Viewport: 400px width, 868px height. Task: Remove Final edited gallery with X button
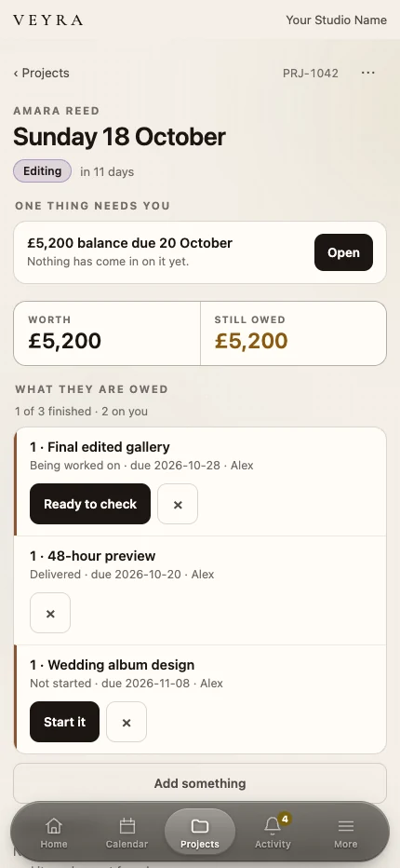point(178,504)
